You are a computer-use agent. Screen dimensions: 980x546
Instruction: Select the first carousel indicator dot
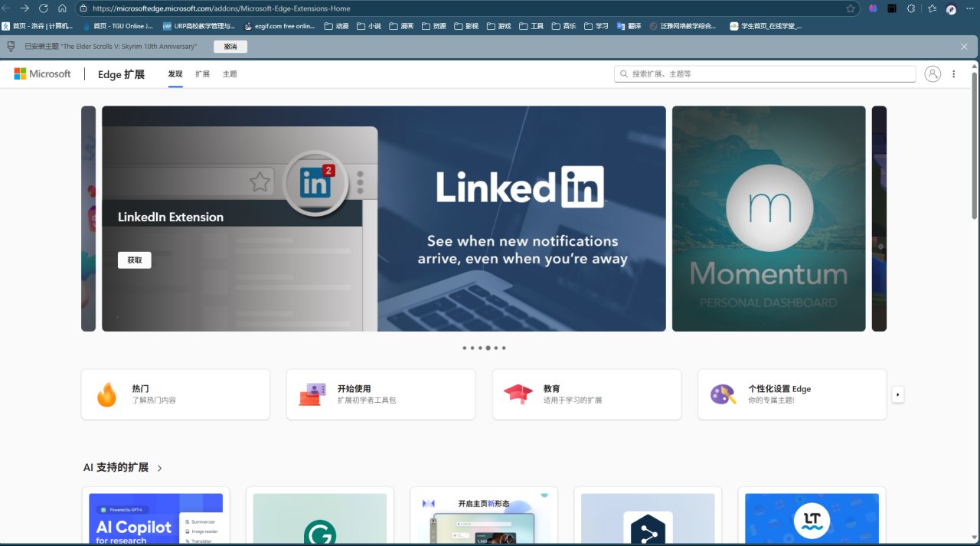coord(464,348)
